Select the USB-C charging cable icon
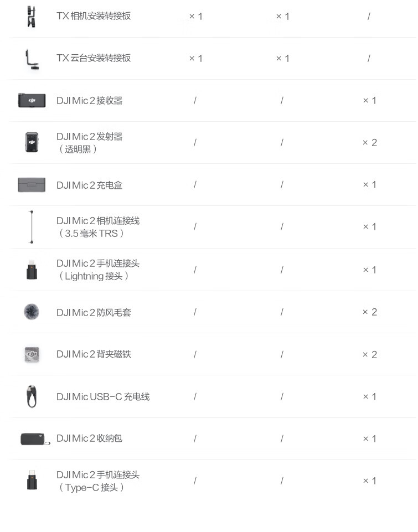Viewport: 418px width, 532px height. point(32,396)
